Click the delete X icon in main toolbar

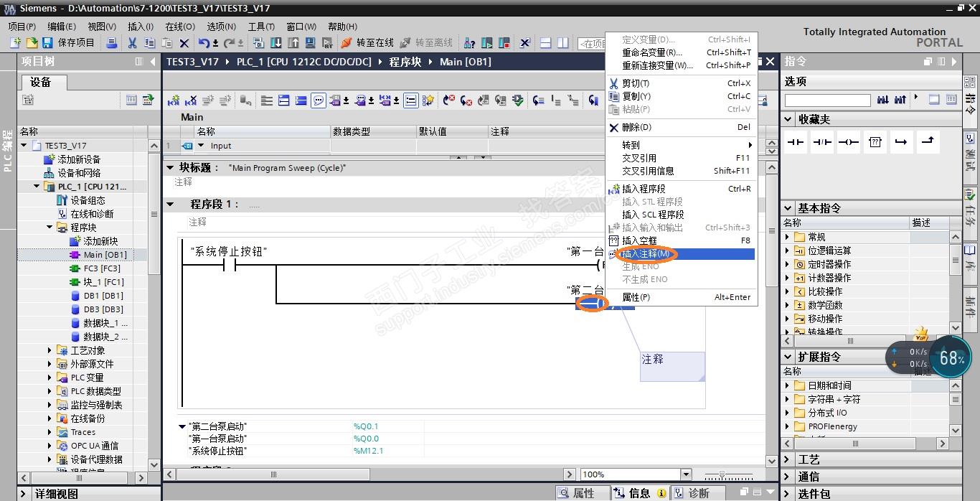(184, 43)
